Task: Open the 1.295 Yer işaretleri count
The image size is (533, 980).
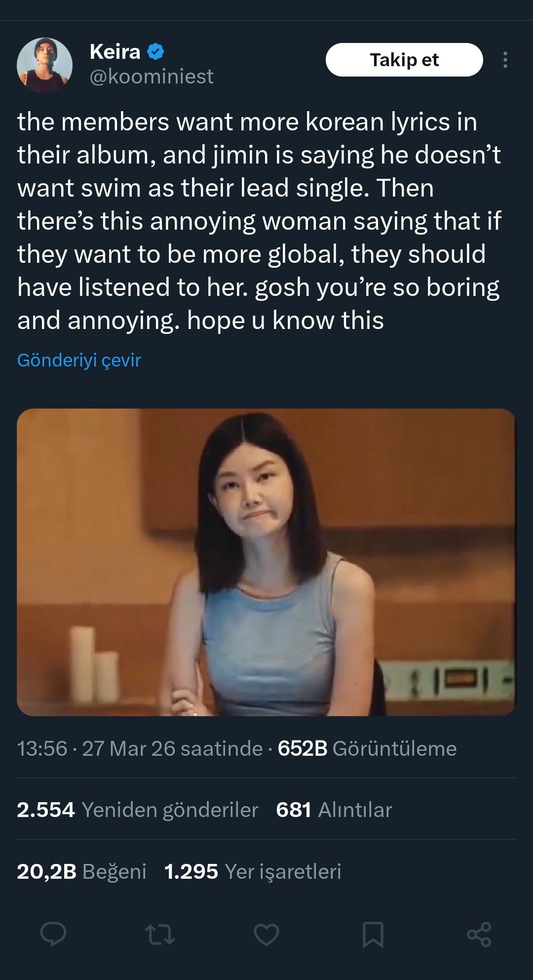Action: coord(253,871)
